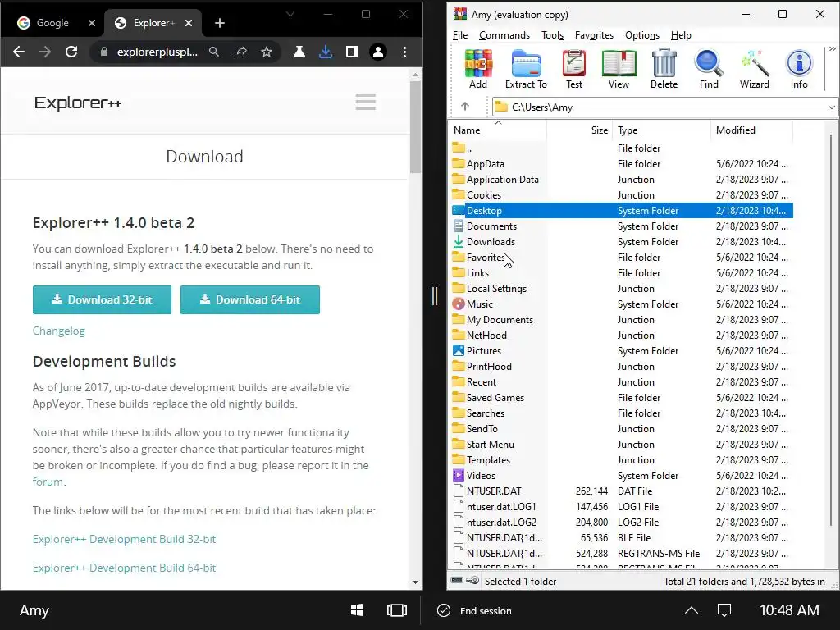
Task: Open Task View on the taskbar
Action: pos(397,610)
